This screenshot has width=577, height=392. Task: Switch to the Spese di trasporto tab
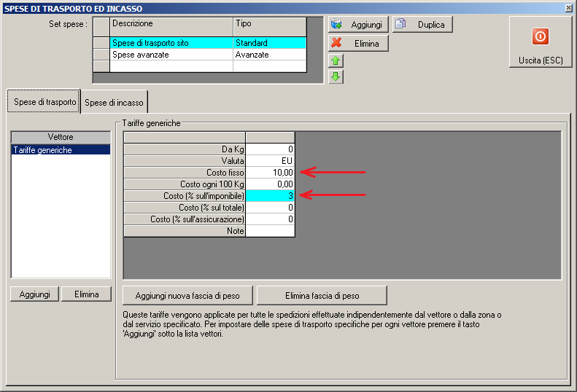click(44, 101)
